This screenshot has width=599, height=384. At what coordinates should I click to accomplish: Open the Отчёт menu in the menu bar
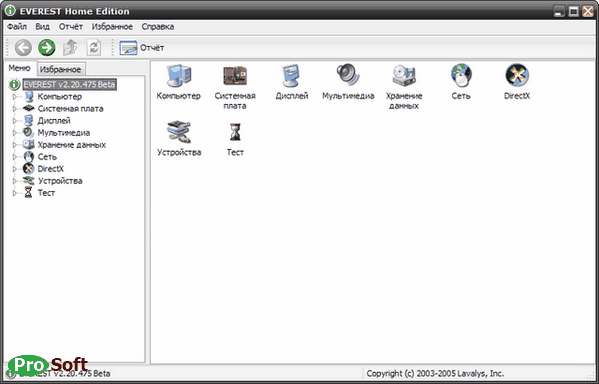71,27
